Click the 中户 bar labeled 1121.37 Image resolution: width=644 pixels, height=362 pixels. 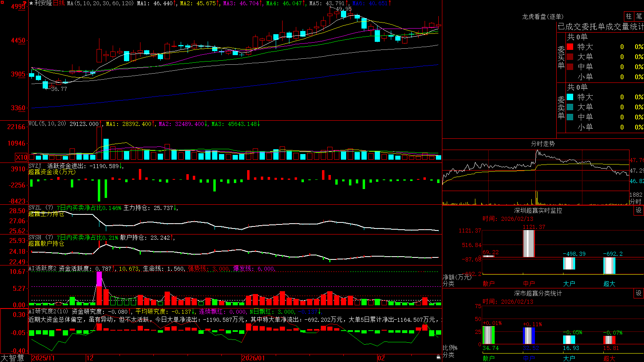[x=529, y=243]
